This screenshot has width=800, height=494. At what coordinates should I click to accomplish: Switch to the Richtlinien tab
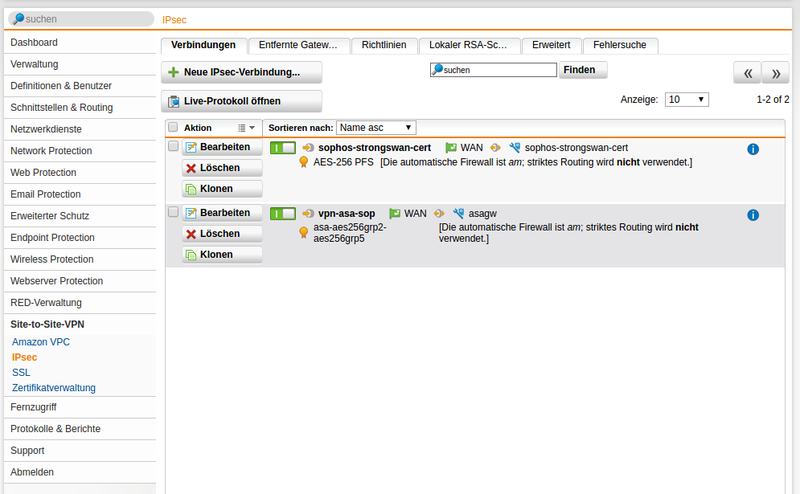click(383, 45)
